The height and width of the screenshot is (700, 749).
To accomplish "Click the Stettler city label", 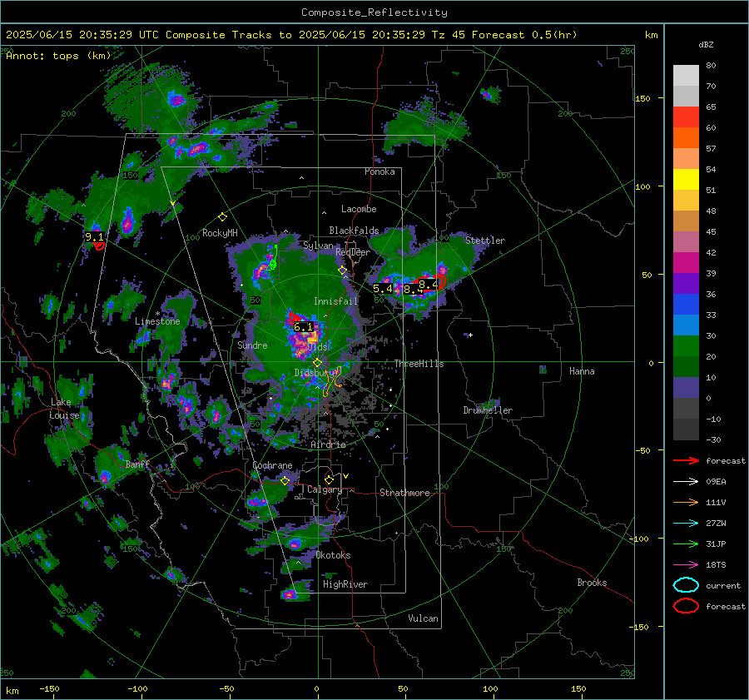I will point(485,241).
